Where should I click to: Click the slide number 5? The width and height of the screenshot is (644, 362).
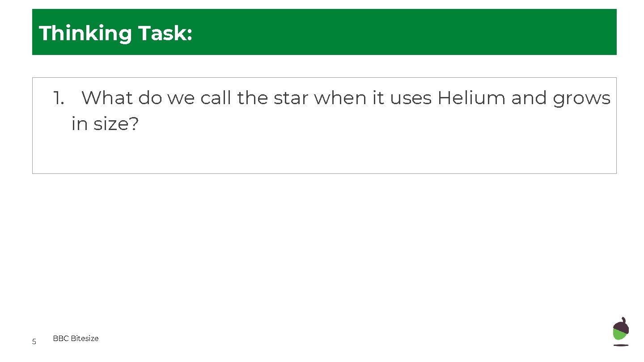point(34,342)
